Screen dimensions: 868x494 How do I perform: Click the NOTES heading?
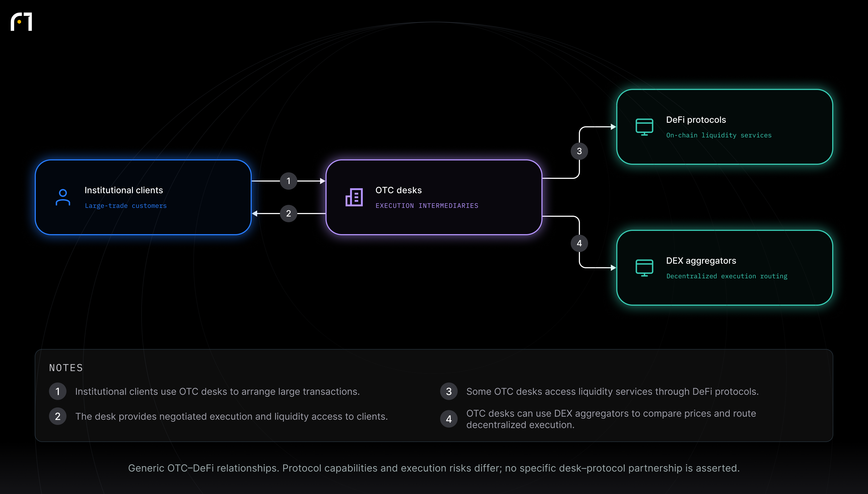pos(66,368)
